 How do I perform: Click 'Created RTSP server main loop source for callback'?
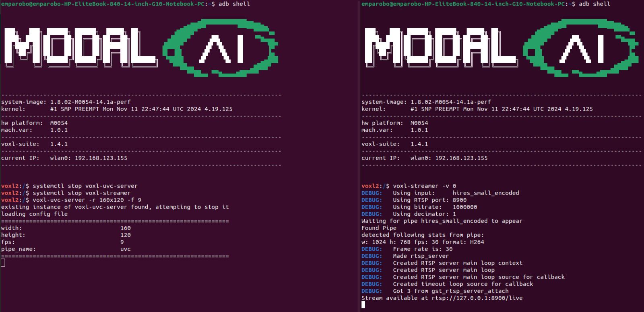coord(463,277)
